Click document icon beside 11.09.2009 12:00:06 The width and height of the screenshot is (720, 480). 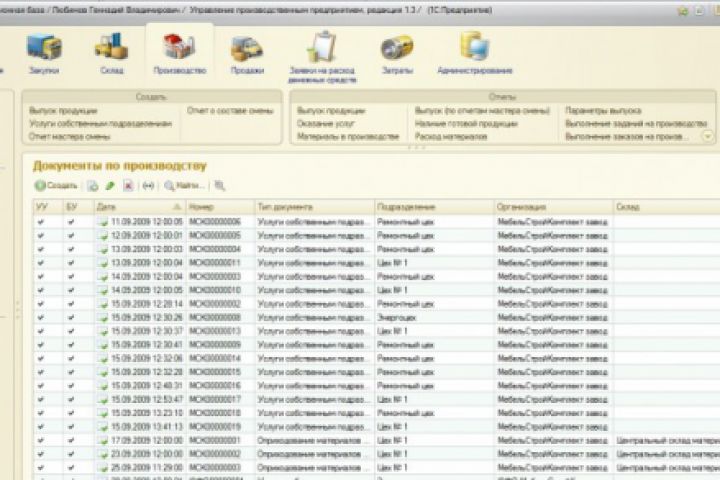[x=102, y=222]
